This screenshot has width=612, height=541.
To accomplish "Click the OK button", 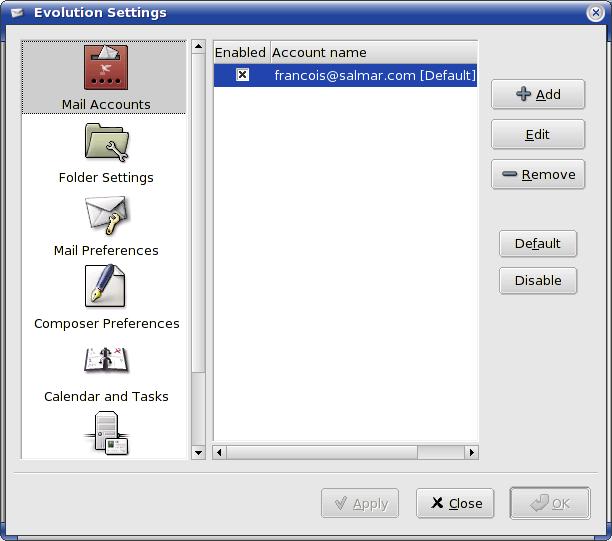I will (550, 503).
